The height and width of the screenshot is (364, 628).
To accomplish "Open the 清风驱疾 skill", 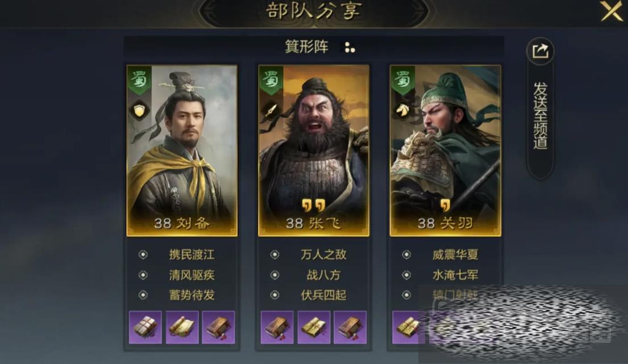I will tap(192, 275).
